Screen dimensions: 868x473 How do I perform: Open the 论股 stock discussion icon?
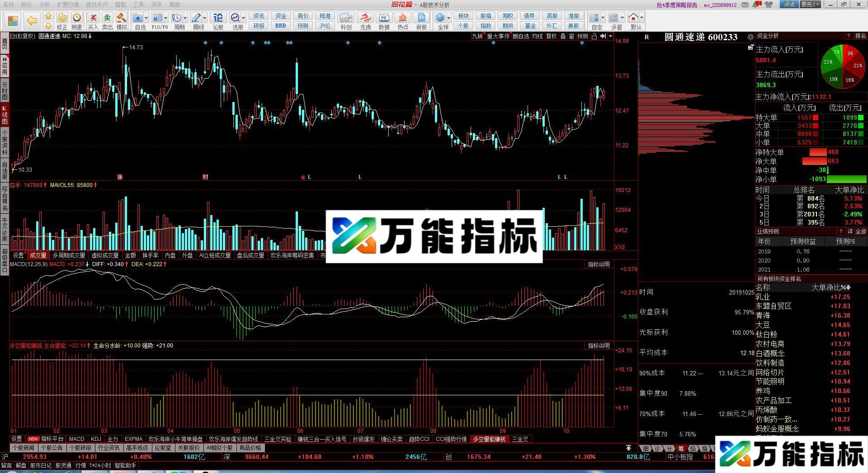(218, 19)
